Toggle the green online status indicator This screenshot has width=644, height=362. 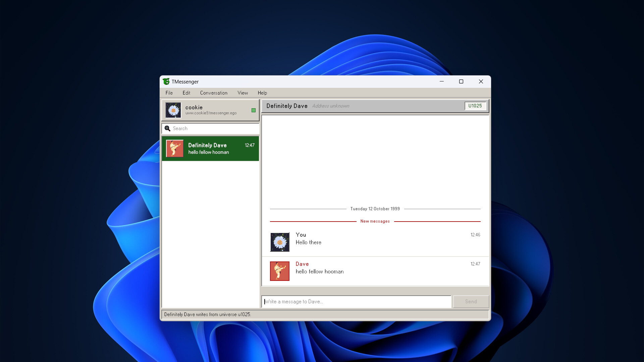(254, 110)
